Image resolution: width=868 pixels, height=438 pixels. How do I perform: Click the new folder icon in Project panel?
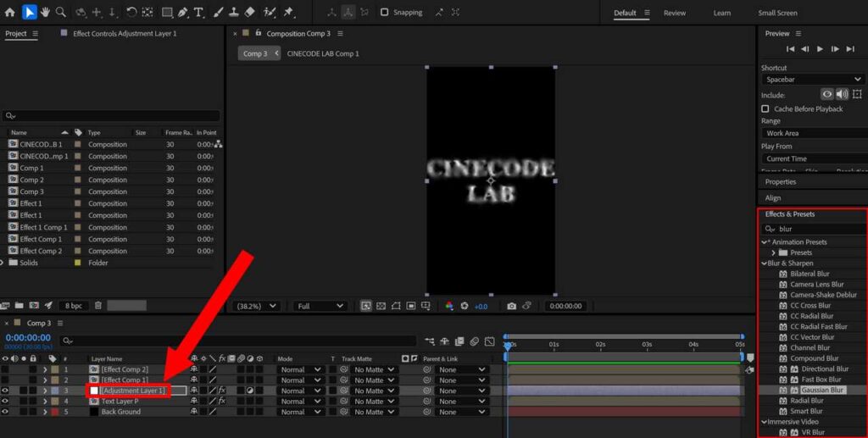point(19,305)
